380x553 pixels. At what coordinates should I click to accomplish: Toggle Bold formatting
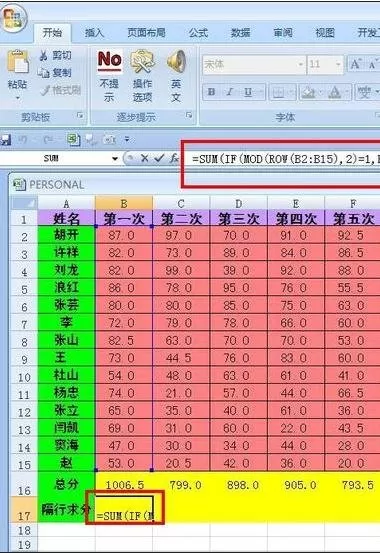coord(211,92)
